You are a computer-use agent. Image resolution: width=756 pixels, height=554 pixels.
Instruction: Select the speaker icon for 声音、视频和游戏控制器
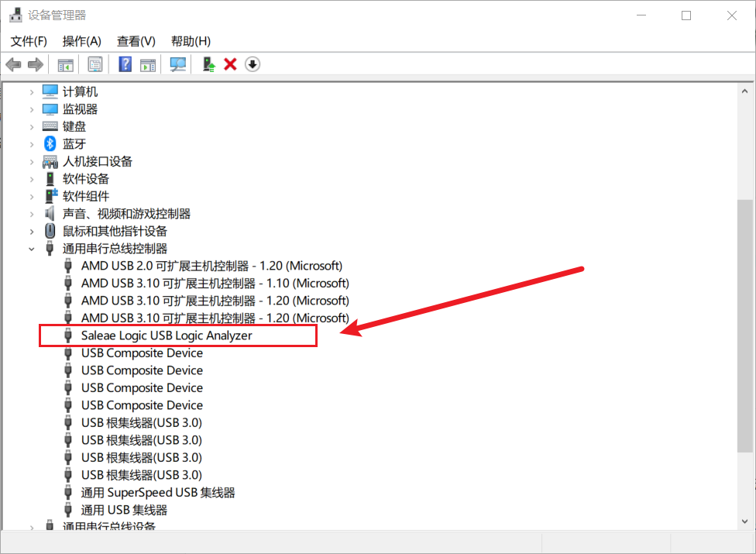point(50,213)
